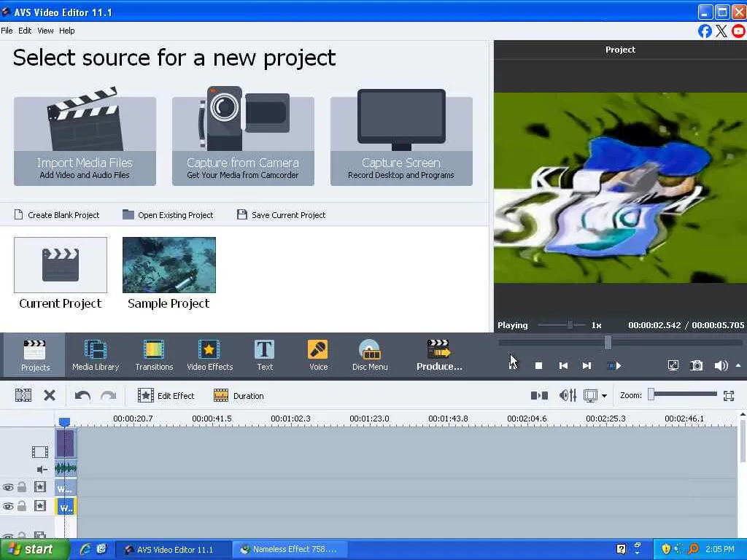Select the audio waveform clip
Viewport: 747px width, 560px height.
pyautogui.click(x=66, y=469)
